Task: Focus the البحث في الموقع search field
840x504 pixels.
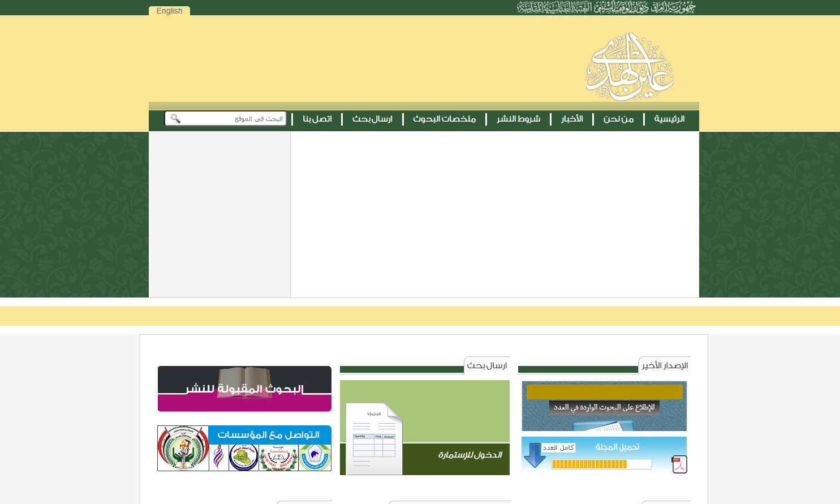Action: tap(235, 119)
